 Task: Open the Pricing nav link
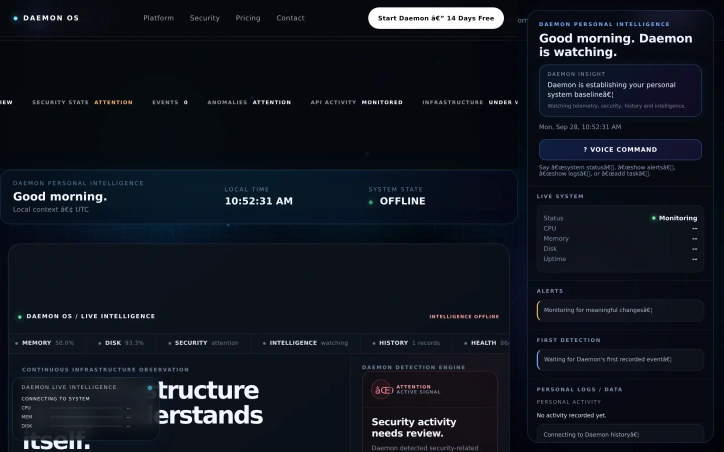[248, 18]
